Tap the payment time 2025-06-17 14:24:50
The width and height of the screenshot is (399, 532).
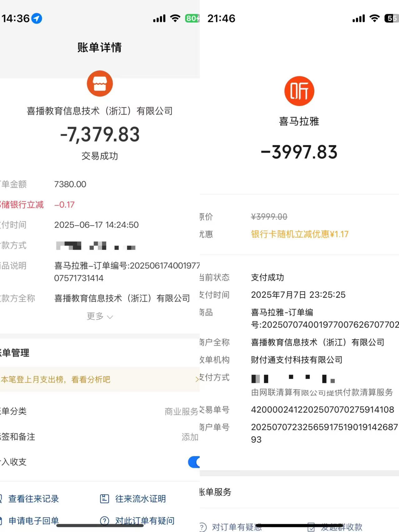click(x=96, y=225)
